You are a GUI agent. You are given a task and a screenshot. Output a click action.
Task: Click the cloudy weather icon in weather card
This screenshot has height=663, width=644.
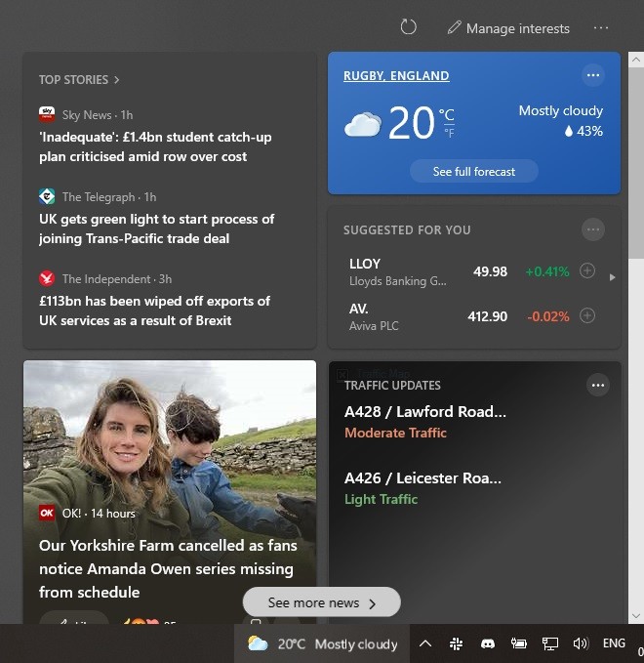(363, 124)
